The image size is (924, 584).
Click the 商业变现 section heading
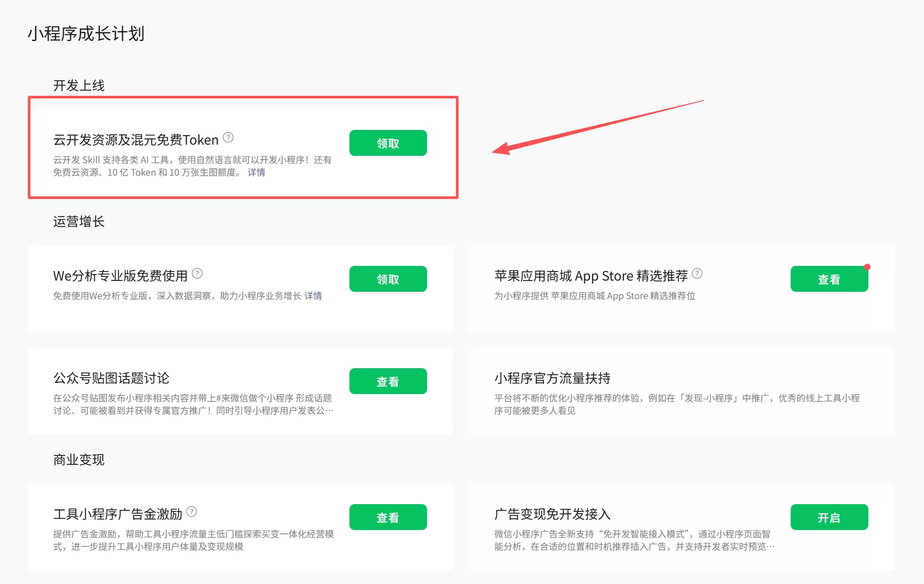79,460
